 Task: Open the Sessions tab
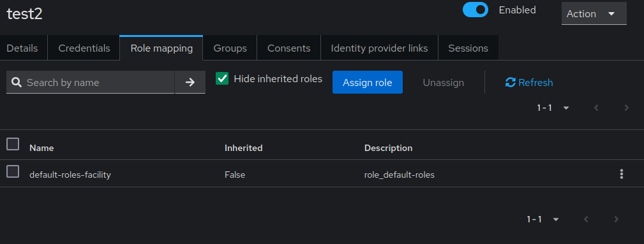[468, 48]
